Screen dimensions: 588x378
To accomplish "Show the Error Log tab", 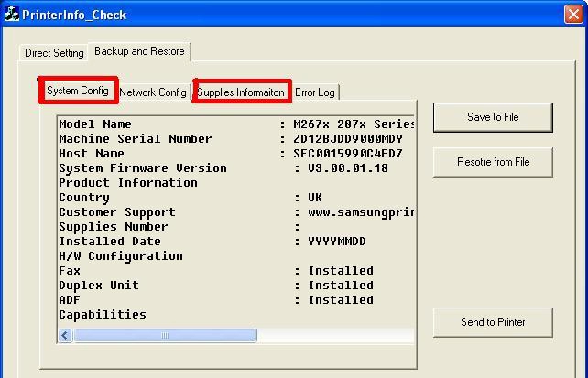I will [x=315, y=92].
